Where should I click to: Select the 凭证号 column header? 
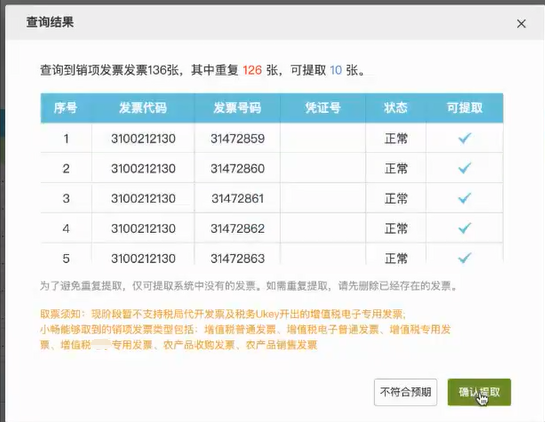323,108
